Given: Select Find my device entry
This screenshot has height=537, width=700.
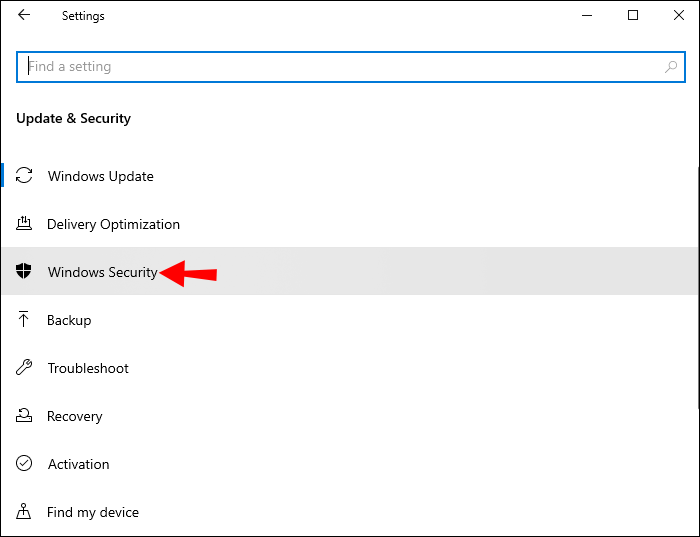Looking at the screenshot, I should [x=93, y=512].
